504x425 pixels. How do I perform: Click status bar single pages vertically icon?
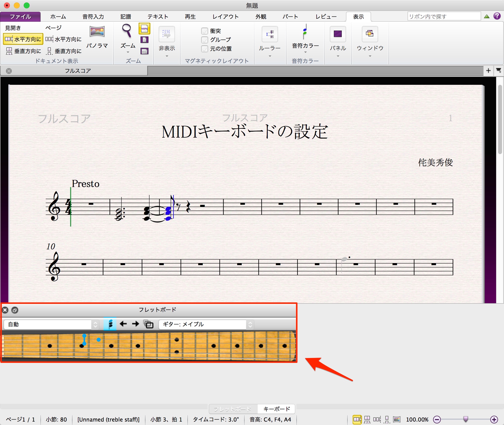click(x=387, y=419)
